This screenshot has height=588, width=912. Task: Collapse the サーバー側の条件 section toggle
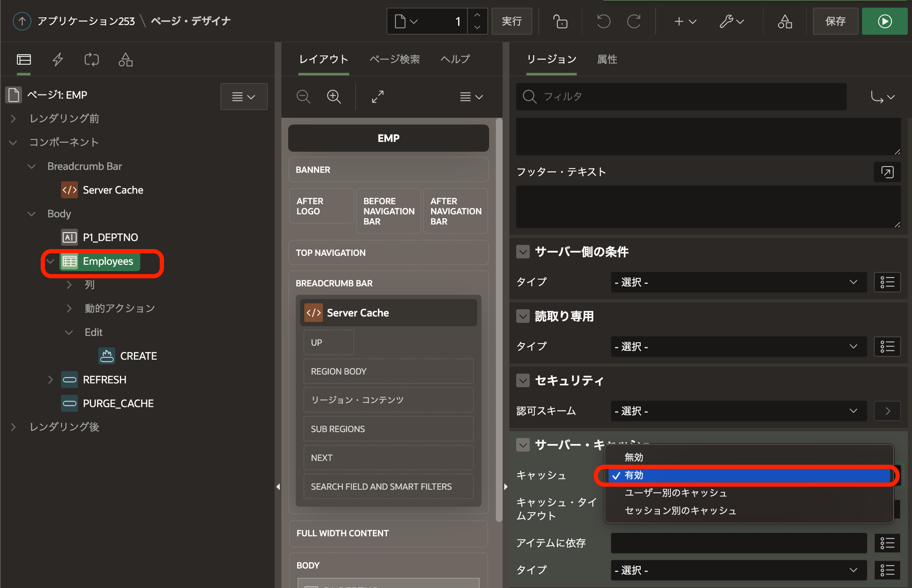[x=523, y=252]
